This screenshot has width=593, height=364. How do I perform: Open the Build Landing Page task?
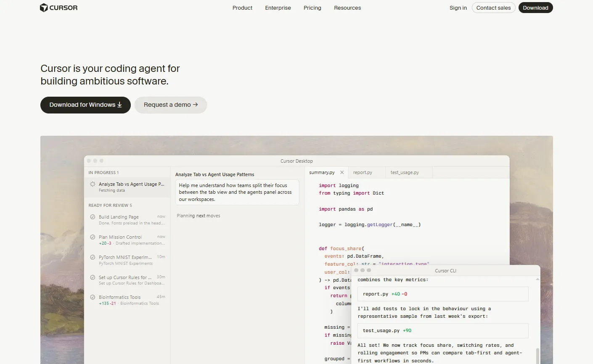coord(127,220)
